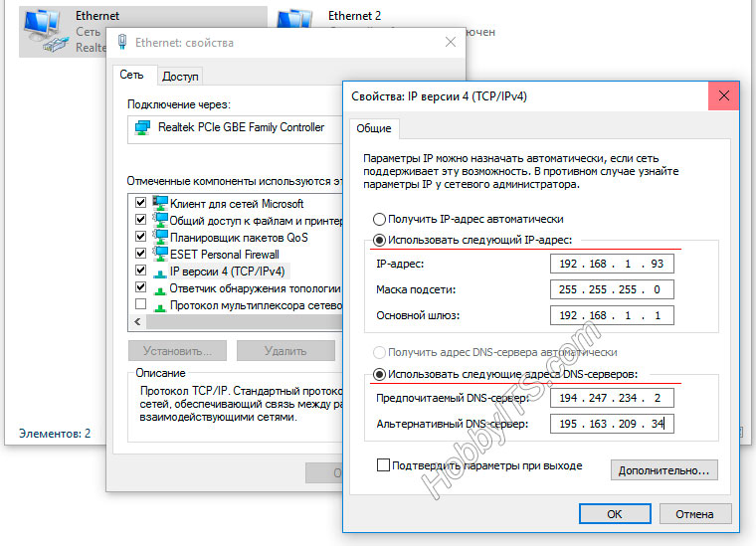Image resolution: width=756 pixels, height=546 pixels.
Task: Click the Отмена button
Action: point(694,514)
